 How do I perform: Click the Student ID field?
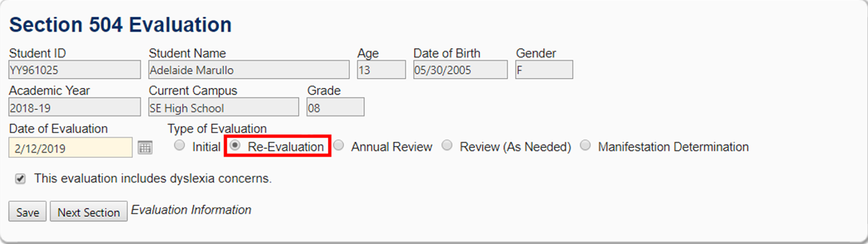[74, 70]
